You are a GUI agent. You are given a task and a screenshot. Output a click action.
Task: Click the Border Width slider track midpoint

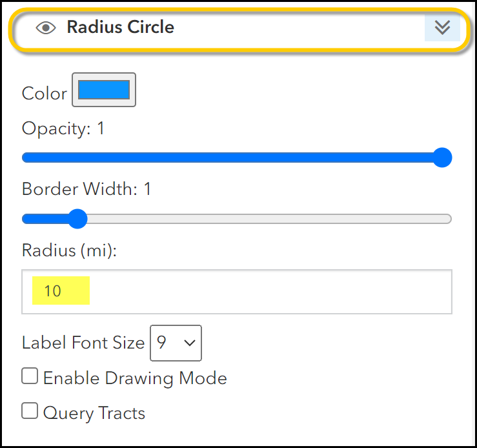click(237, 219)
